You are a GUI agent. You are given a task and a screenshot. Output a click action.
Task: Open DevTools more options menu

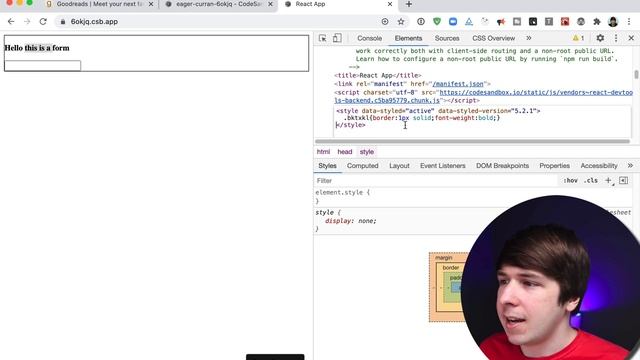click(x=616, y=38)
